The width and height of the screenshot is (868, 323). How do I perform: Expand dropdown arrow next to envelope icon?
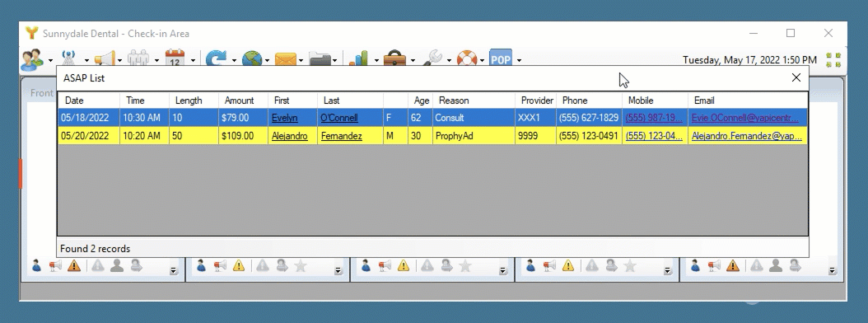(301, 60)
